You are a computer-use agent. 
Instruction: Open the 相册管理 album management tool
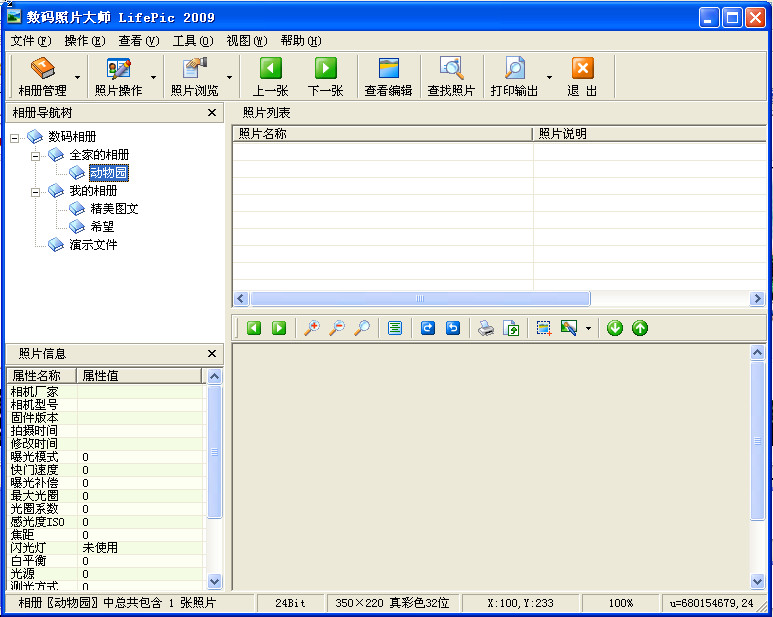pyautogui.click(x=43, y=76)
